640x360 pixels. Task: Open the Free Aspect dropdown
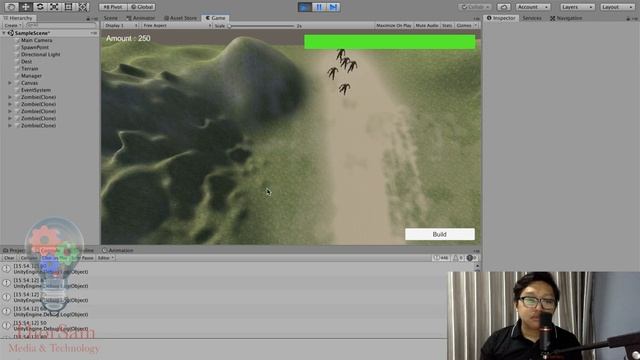pyautogui.click(x=177, y=25)
